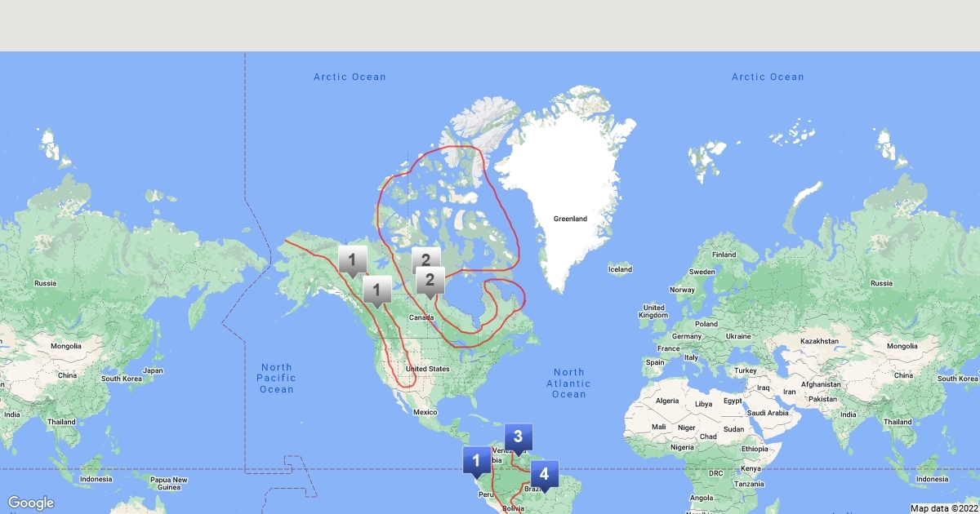Click the United States country label
Image resolution: width=980 pixels, height=514 pixels.
(428, 369)
